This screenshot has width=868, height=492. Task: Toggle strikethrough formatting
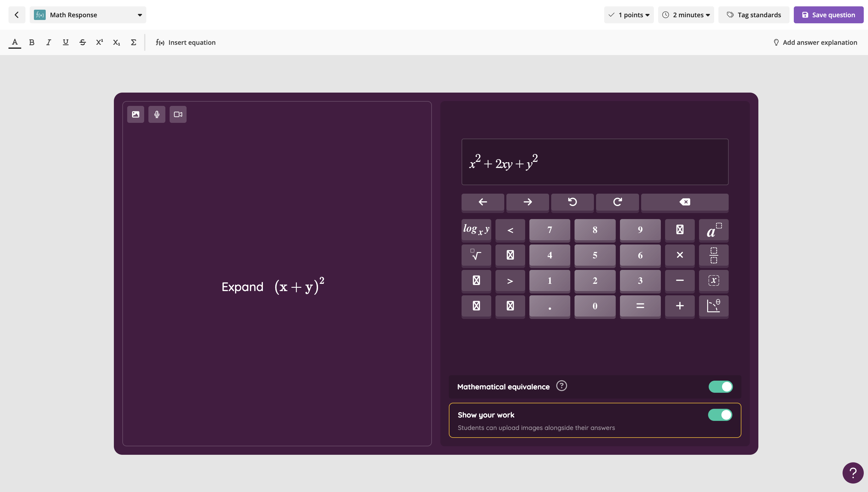82,42
